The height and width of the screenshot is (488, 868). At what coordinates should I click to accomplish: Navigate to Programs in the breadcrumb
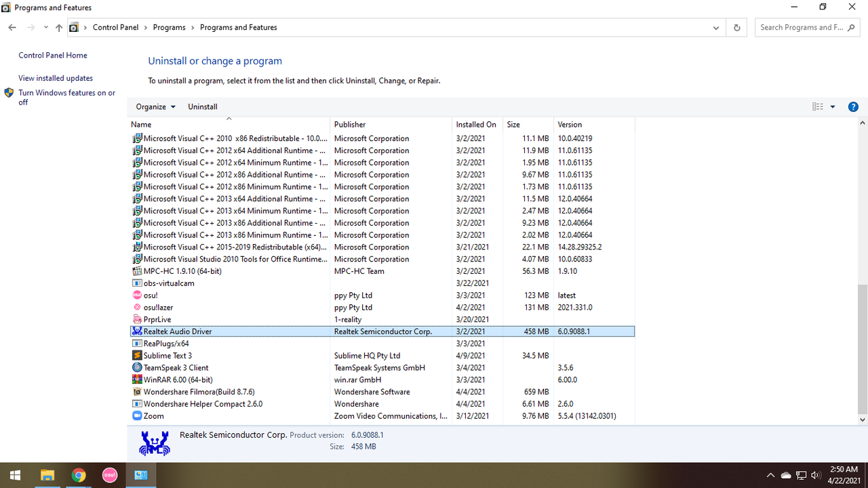[169, 28]
